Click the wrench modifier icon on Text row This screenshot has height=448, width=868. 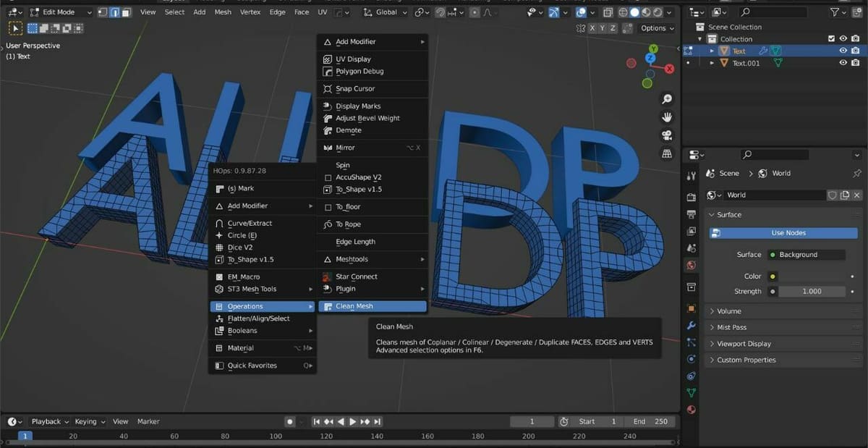[762, 51]
